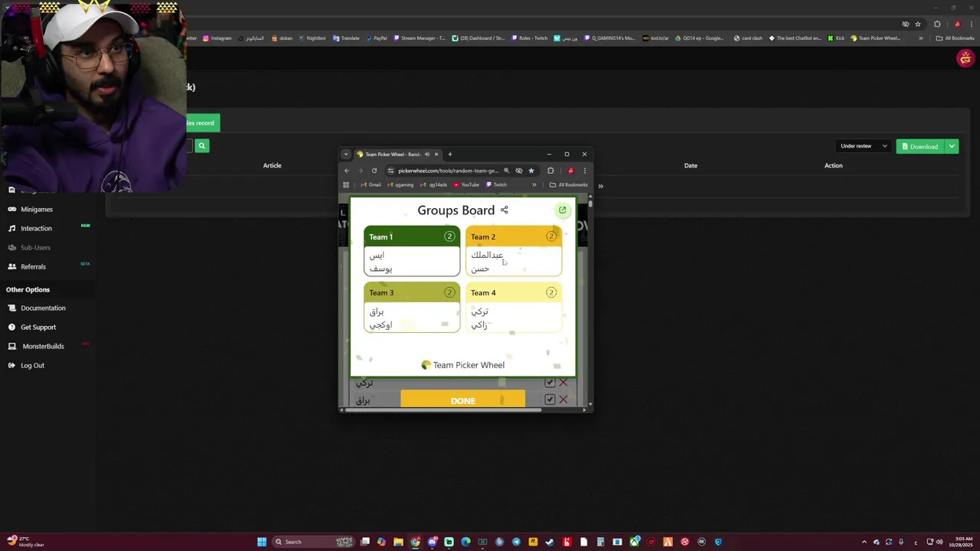The height and width of the screenshot is (551, 980).
Task: Open All Bookmarks folder in the popup
Action: point(569,184)
